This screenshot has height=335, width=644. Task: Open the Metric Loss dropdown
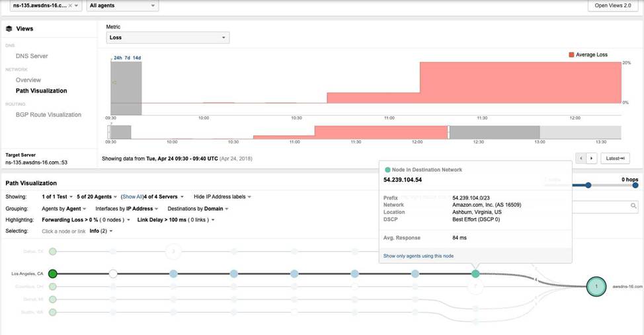[168, 38]
